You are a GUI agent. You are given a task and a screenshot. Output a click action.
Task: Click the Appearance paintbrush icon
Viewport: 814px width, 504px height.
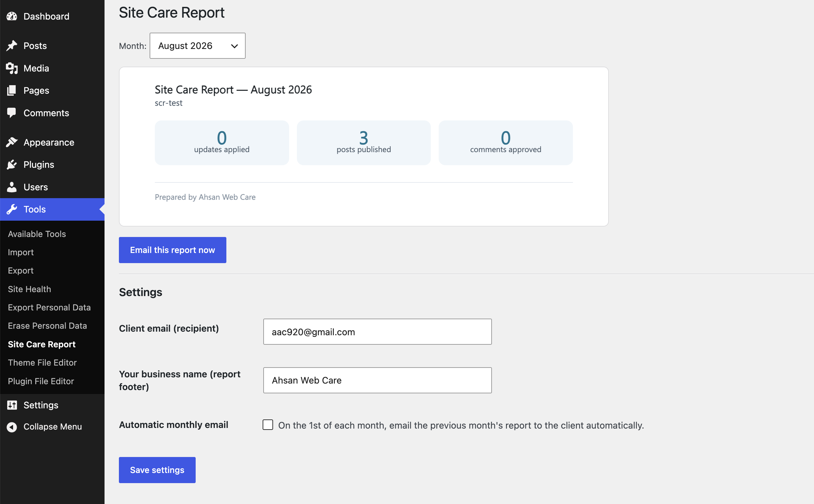click(x=12, y=142)
